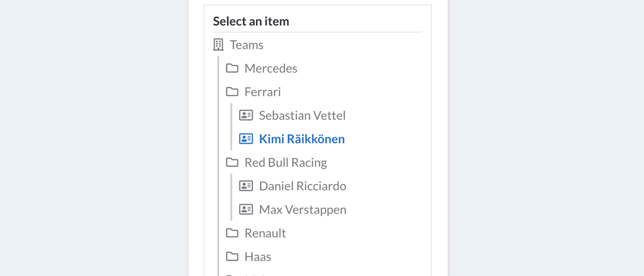Screen dimensions: 644x276
Task: Collapse the Ferrari team folder
Action: (x=262, y=92)
